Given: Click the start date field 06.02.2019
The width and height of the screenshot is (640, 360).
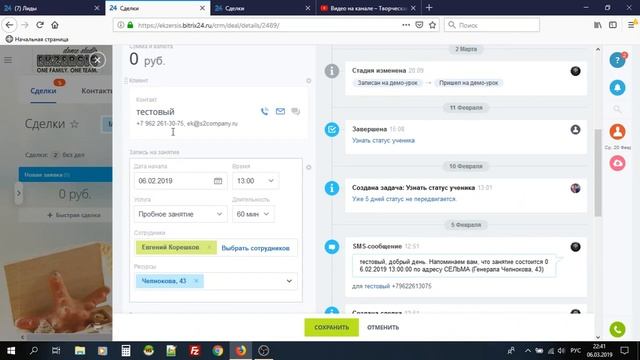Looking at the screenshot, I should coord(180,181).
